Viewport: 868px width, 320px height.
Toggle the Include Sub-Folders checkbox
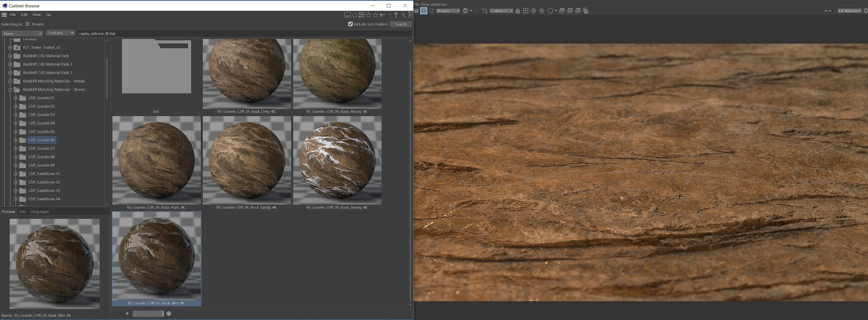[350, 24]
